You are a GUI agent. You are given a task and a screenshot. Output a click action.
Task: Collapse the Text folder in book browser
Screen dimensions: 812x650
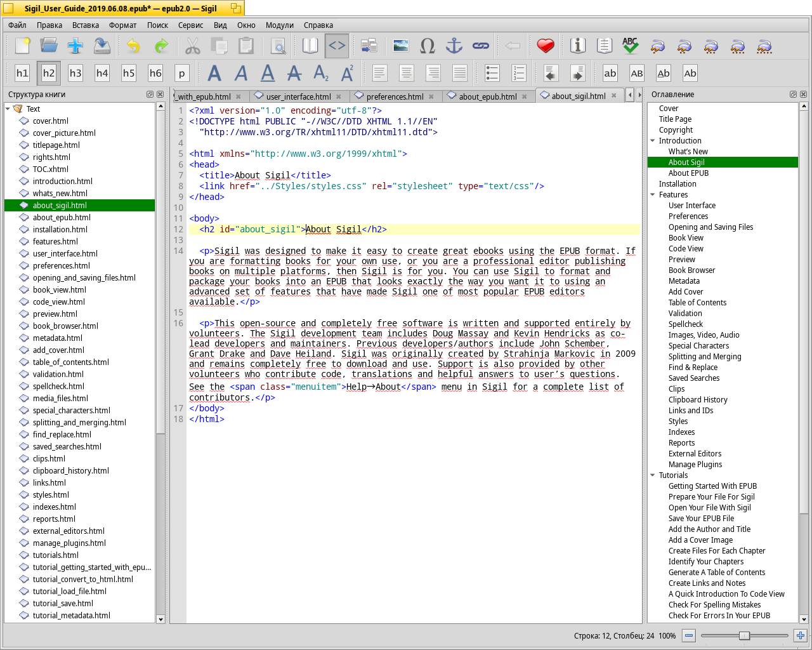[8, 109]
